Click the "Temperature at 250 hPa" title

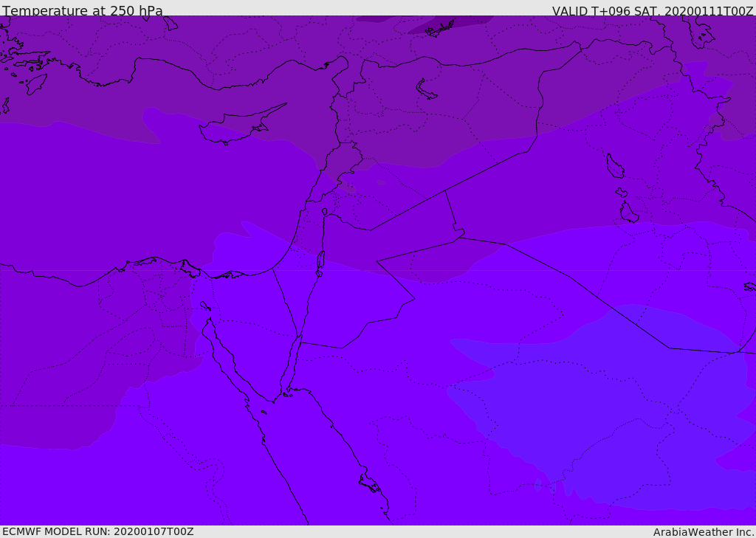[x=82, y=11]
